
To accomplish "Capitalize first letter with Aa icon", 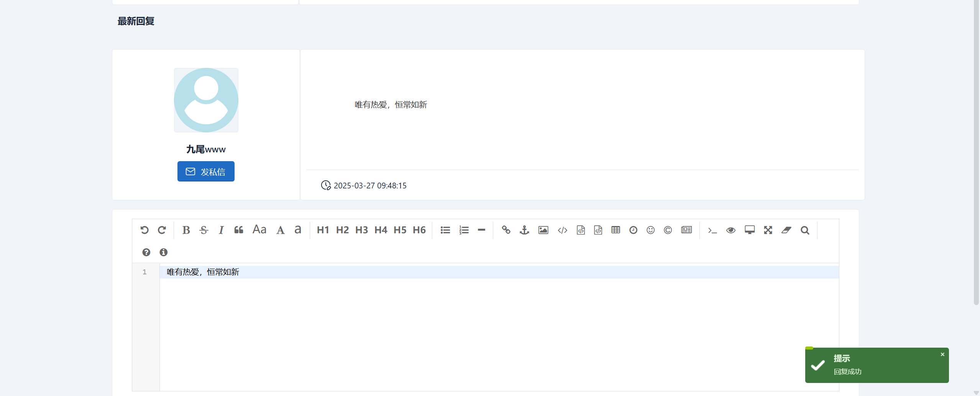I will pyautogui.click(x=259, y=229).
